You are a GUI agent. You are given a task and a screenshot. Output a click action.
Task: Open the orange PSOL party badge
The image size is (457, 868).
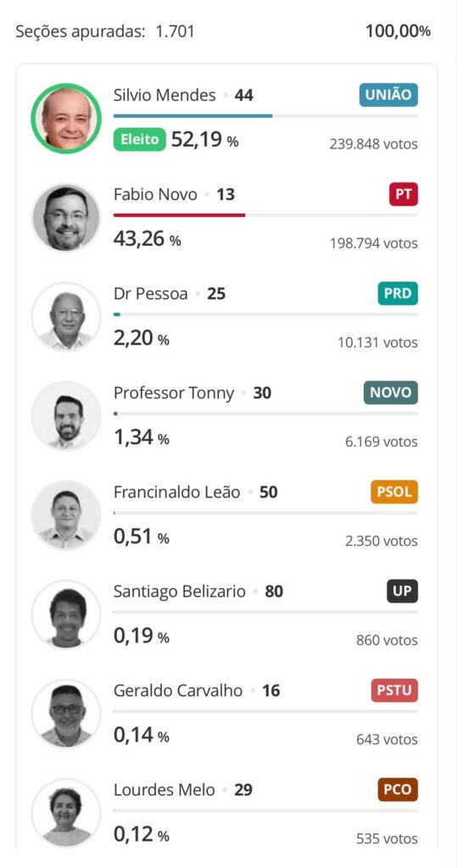click(394, 492)
